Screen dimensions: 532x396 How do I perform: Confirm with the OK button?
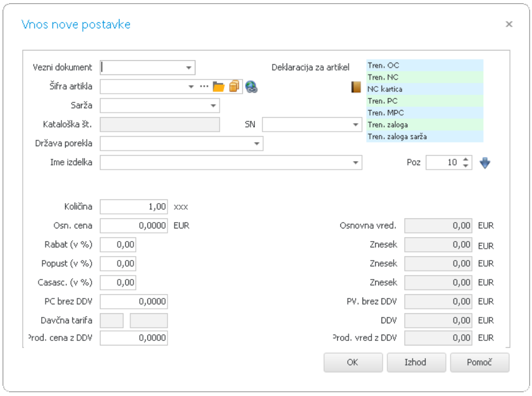[353, 362]
